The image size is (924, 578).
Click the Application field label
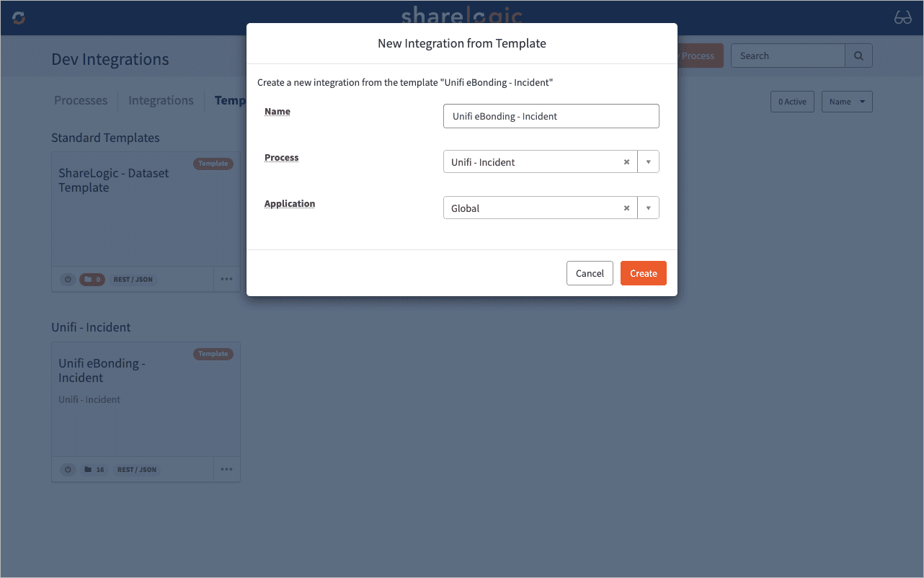click(x=290, y=204)
